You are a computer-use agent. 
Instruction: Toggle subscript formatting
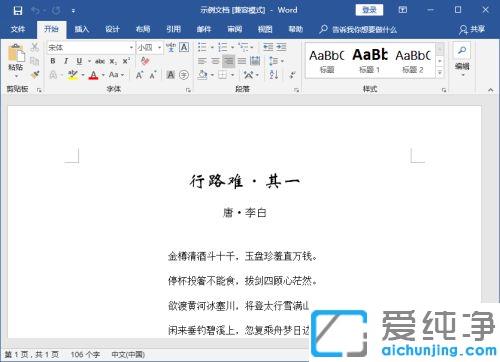point(113,61)
